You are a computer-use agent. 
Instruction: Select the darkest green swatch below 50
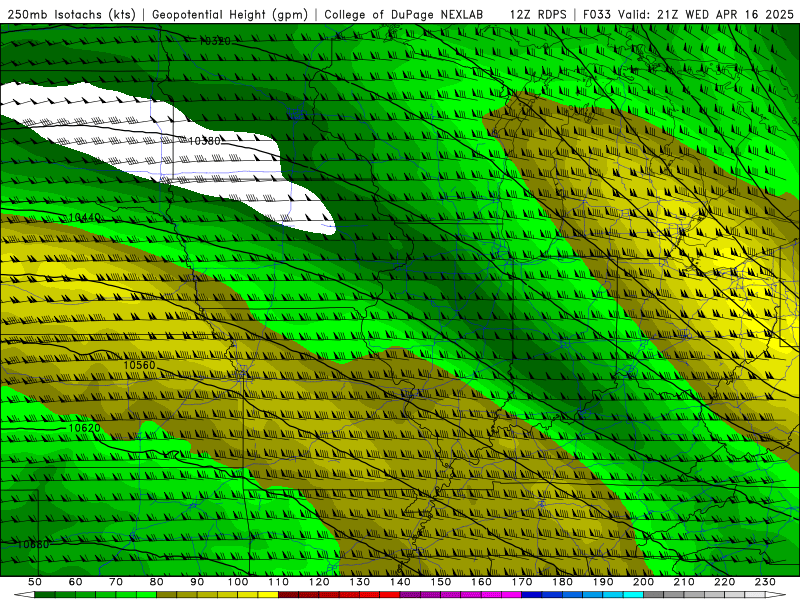tap(44, 595)
